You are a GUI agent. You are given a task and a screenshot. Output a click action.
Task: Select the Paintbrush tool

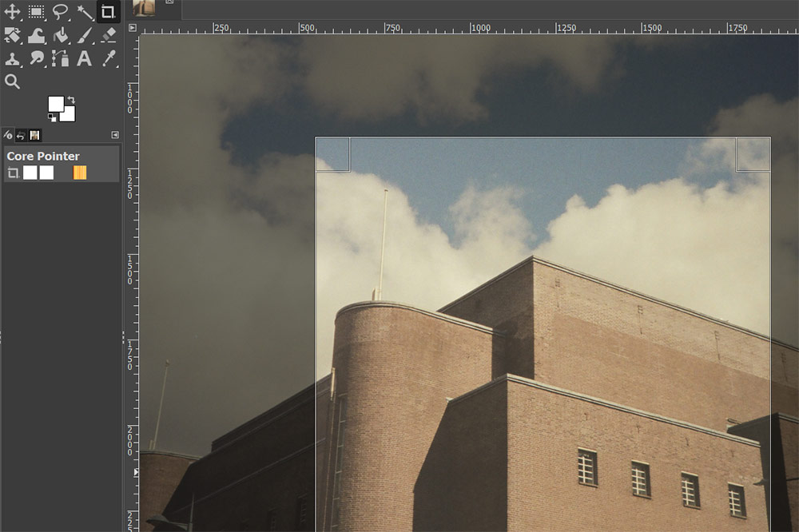[x=85, y=35]
